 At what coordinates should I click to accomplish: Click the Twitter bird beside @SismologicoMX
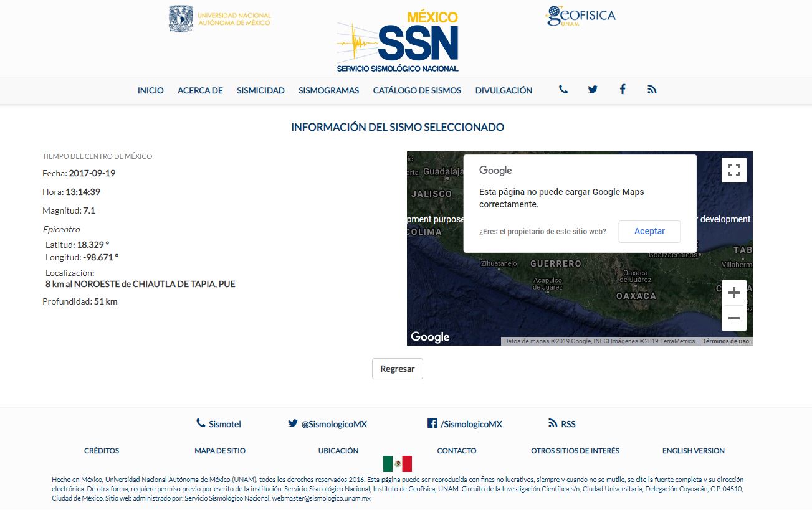coord(292,423)
